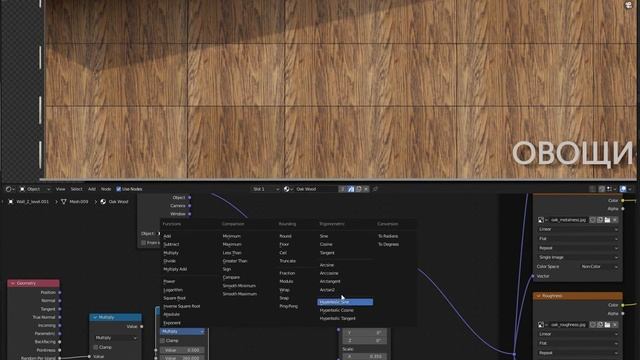
Task: Select Arctan2 trigonometric operation
Action: tap(327, 290)
